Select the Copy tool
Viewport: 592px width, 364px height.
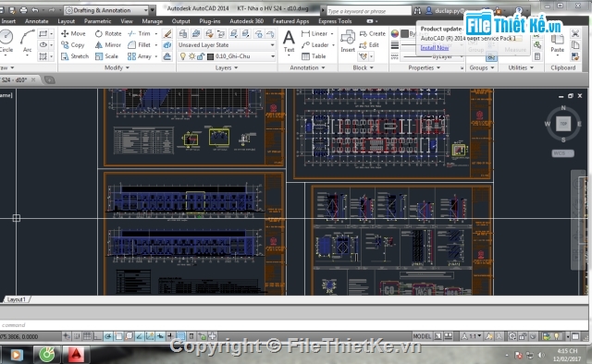73,45
